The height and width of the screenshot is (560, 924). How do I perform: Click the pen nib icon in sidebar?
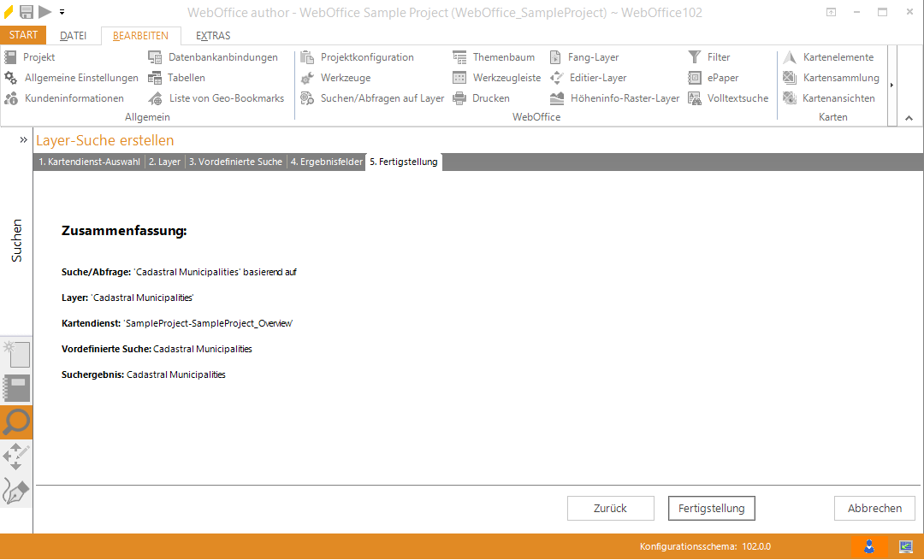click(16, 491)
